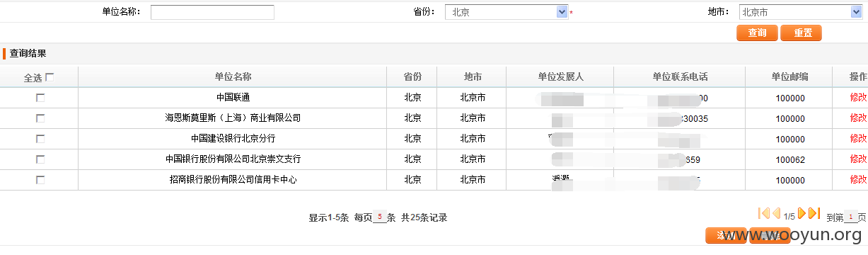Tick the 全选 select-all checkbox
Viewport: 868px width, 255px height.
click(50, 77)
